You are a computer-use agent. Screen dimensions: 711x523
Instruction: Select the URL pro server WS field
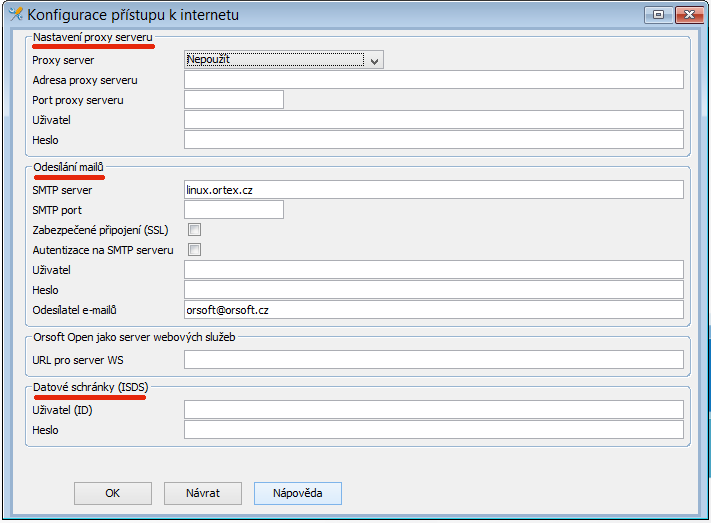point(433,360)
